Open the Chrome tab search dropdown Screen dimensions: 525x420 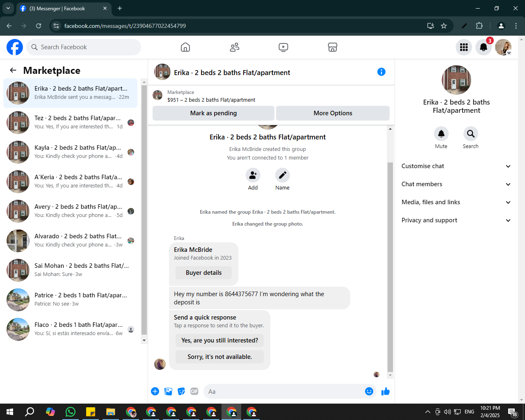click(x=8, y=8)
